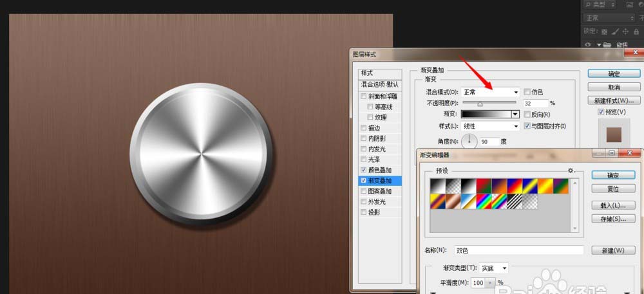
Task: Click the lock transparent pixels icon
Action: [604, 31]
